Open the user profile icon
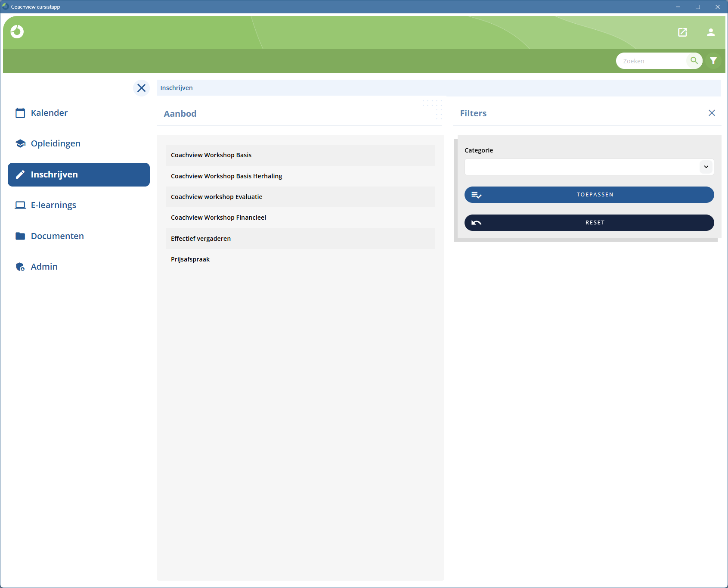Image resolution: width=728 pixels, height=588 pixels. (711, 32)
